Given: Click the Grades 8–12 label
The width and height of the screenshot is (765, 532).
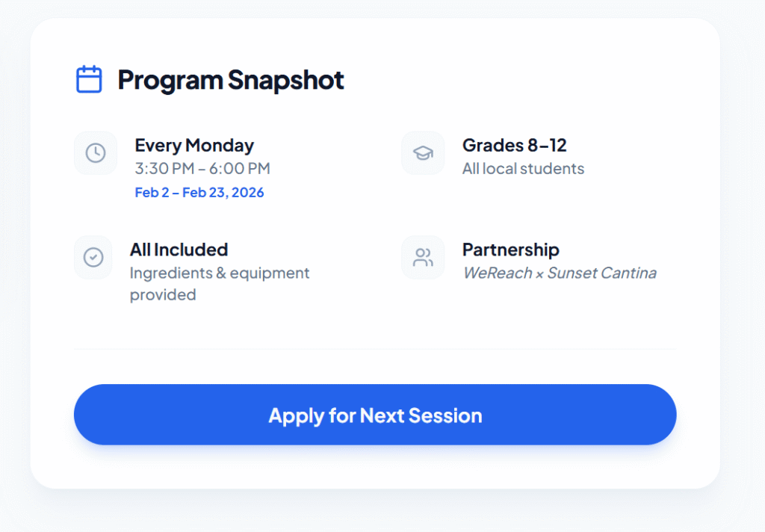Looking at the screenshot, I should pos(514,145).
